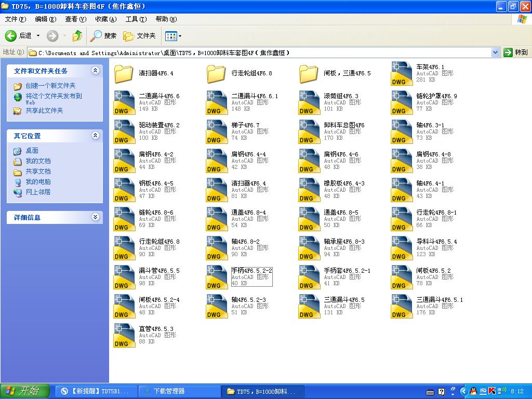532x399 pixels.
Task: Open the 收藏(A) menu
Action: pyautogui.click(x=106, y=19)
